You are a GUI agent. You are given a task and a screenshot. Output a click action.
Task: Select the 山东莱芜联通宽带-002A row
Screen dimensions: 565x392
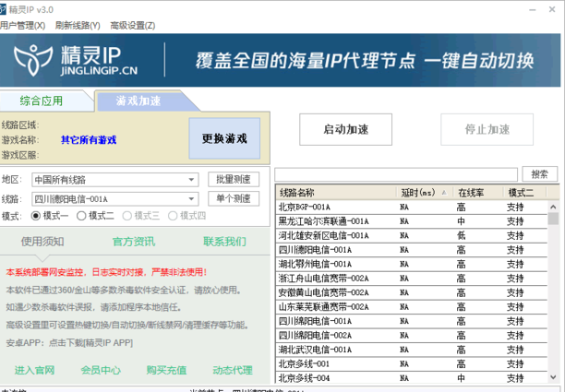(411, 307)
